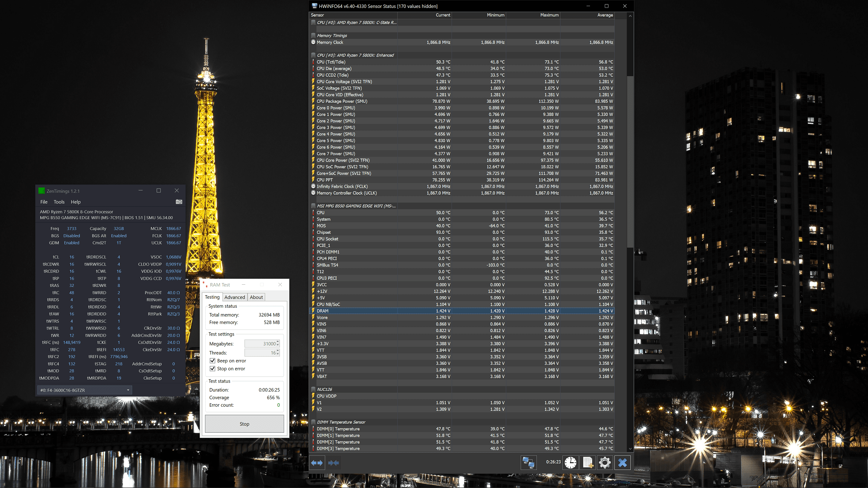
Task: Open HWiNFO sensor settings via gear icon
Action: [605, 462]
